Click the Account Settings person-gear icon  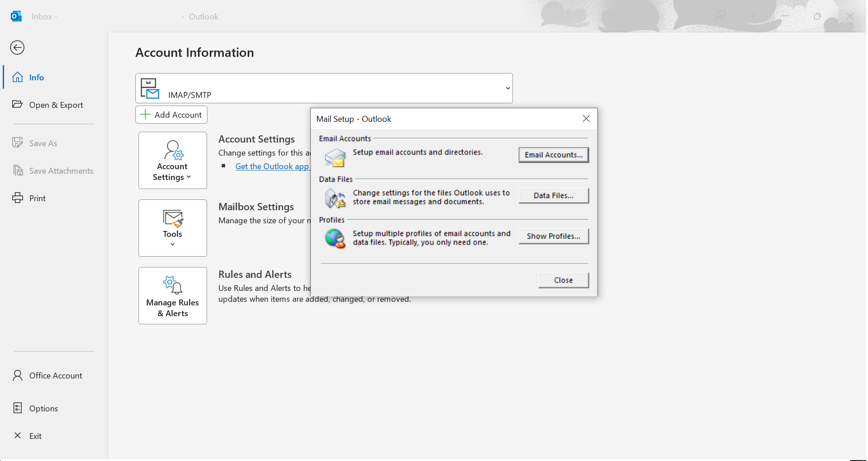[x=174, y=150]
